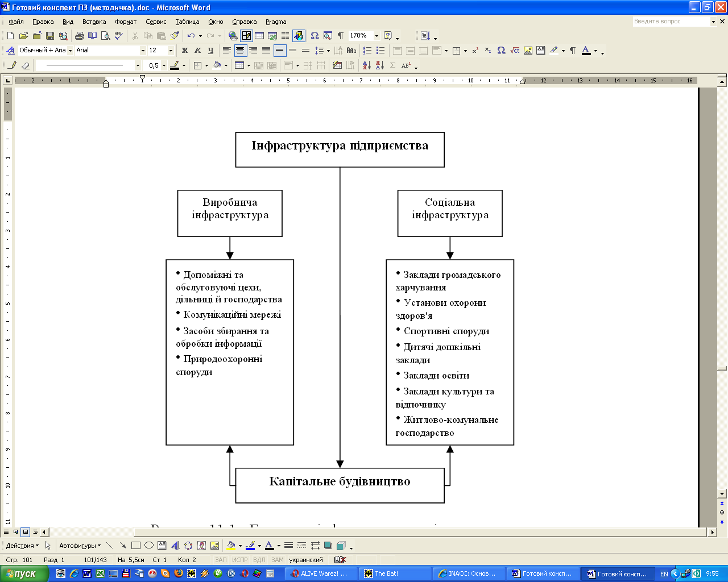Screen dimensions: 728x582
Task: Open the style Обычный + Aria dropdown
Action: tap(70, 51)
